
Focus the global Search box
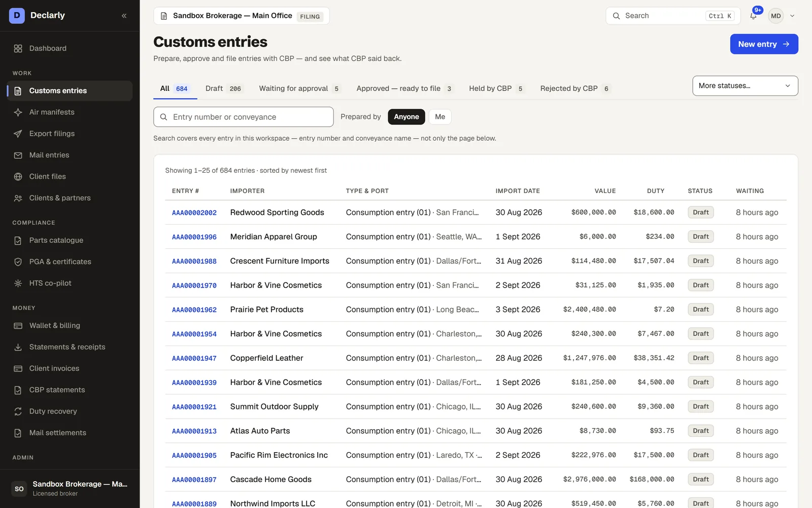click(672, 16)
